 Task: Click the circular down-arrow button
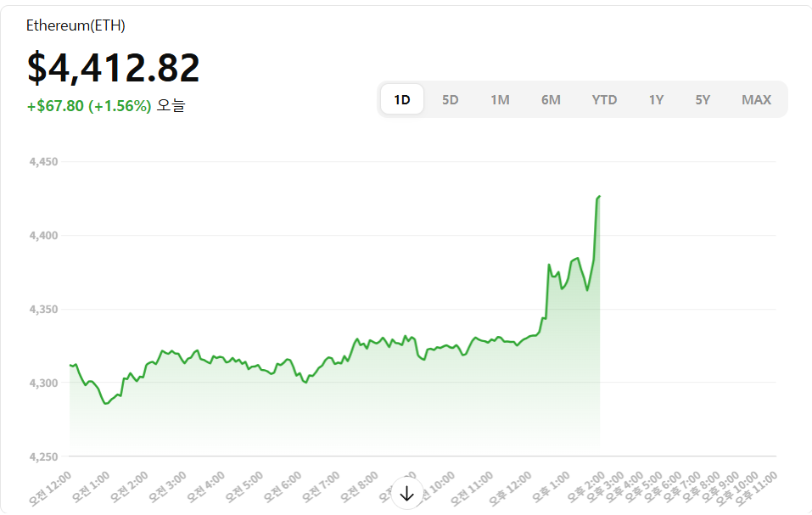(407, 493)
